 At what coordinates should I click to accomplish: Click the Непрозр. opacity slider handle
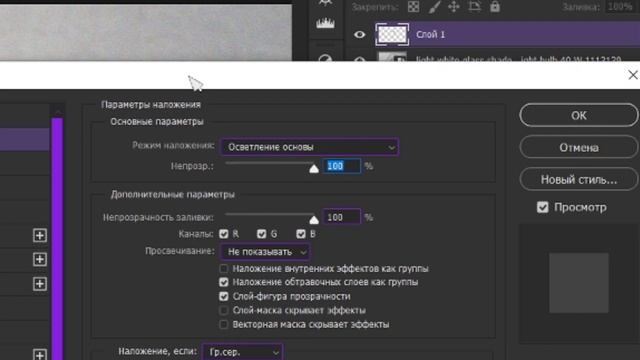pos(313,169)
